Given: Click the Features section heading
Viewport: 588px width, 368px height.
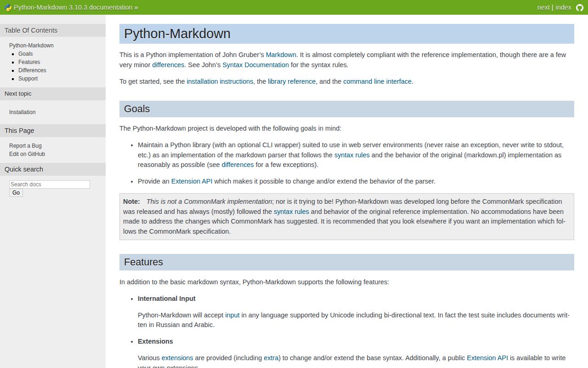Looking at the screenshot, I should (x=347, y=262).
